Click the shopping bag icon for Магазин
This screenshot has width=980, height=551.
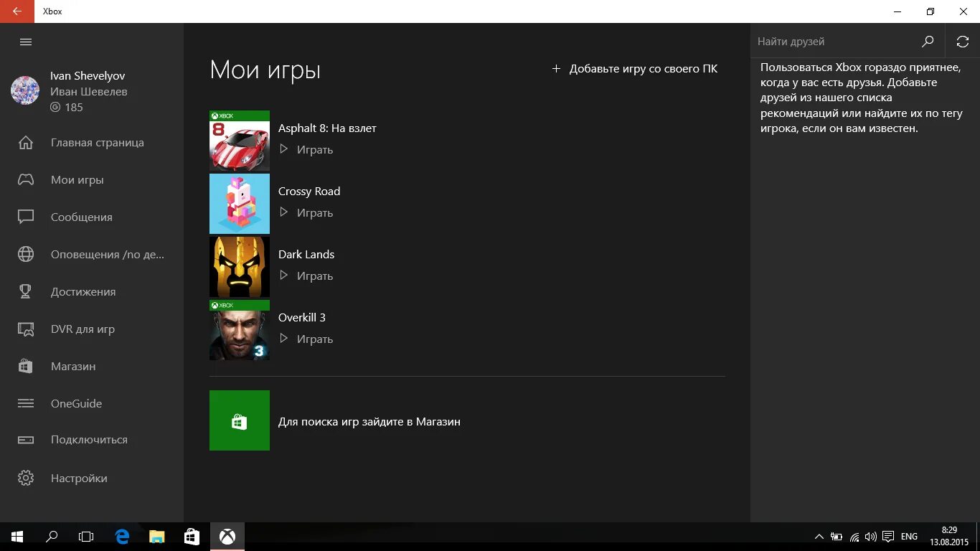[x=26, y=367]
